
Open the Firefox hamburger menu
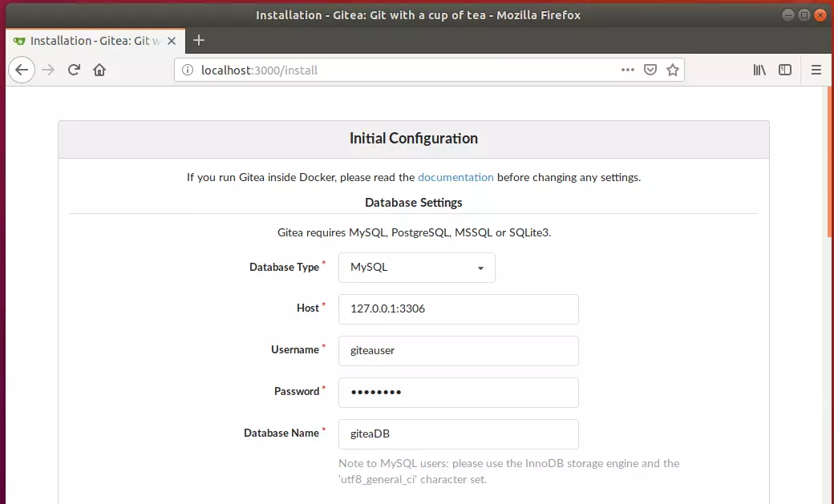[816, 70]
